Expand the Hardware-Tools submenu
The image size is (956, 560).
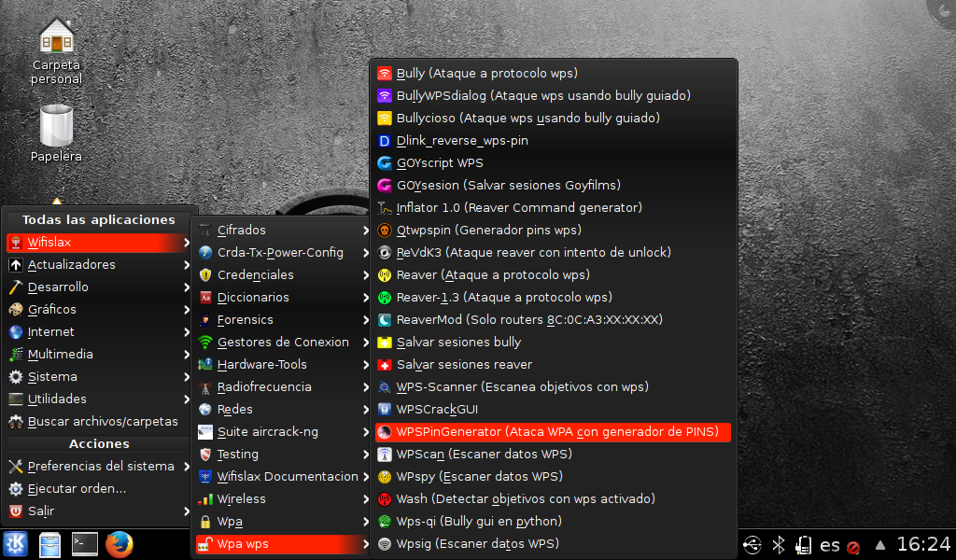pyautogui.click(x=284, y=365)
